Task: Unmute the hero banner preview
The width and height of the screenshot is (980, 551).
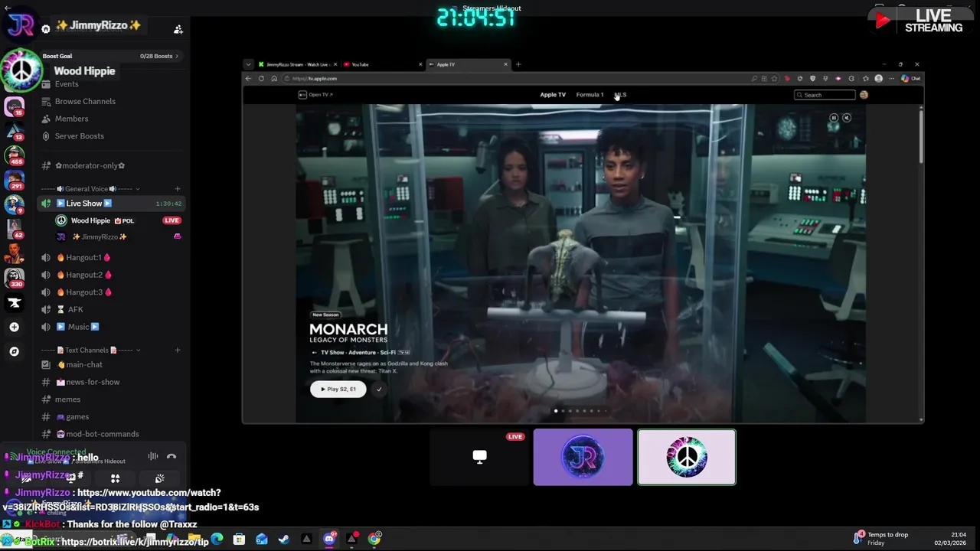Action: click(847, 118)
